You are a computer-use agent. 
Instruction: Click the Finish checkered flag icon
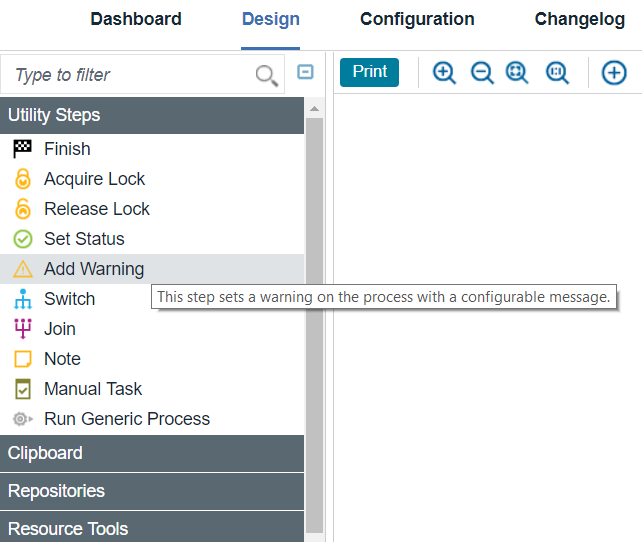(23, 149)
